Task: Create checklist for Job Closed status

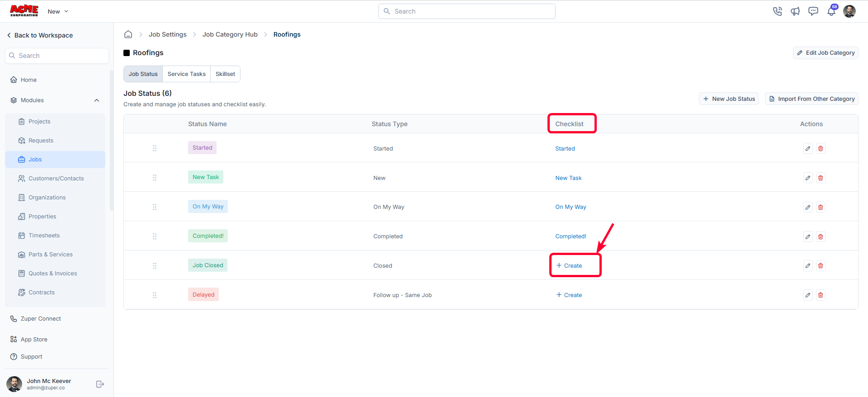Action: pyautogui.click(x=569, y=266)
